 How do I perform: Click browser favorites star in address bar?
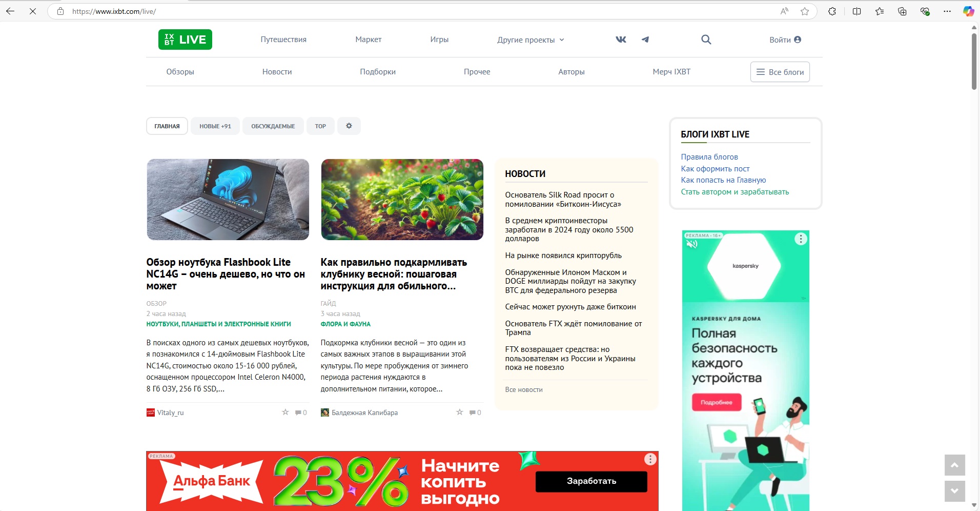tap(805, 11)
